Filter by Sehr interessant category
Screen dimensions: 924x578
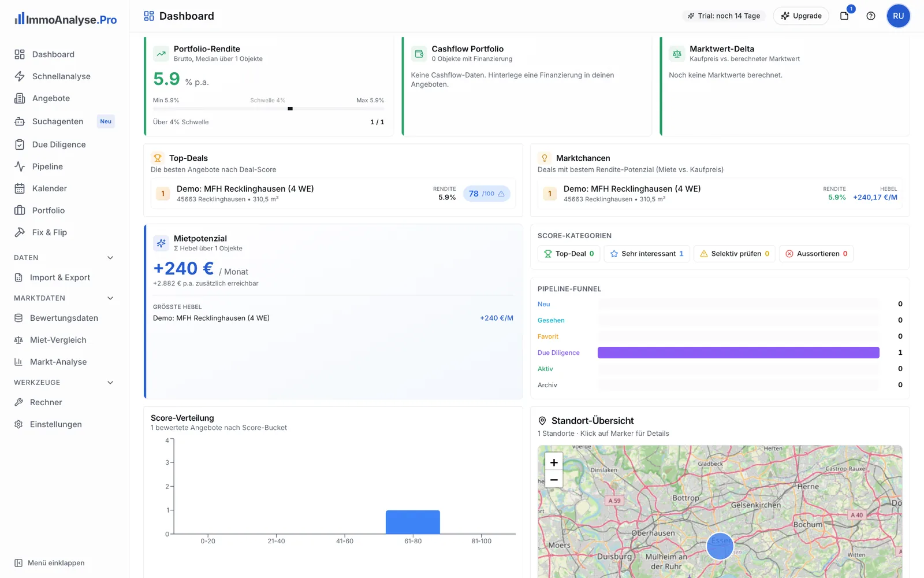pyautogui.click(x=647, y=254)
